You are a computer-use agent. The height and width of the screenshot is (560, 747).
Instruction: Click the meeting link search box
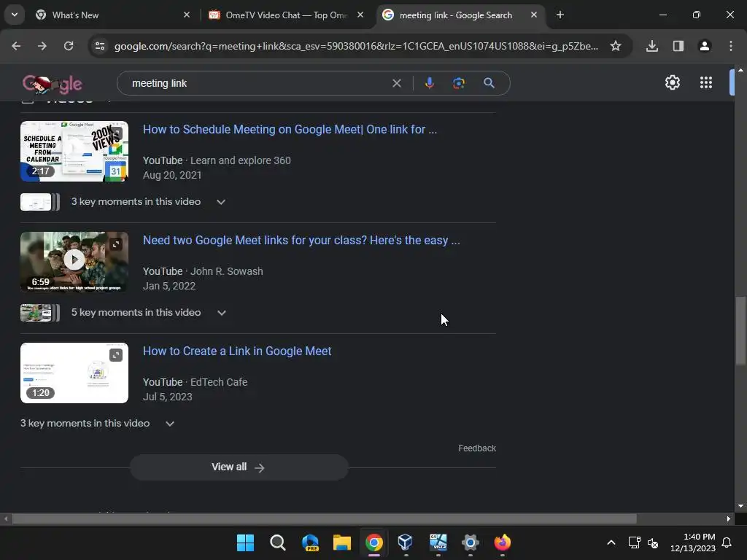tap(258, 83)
